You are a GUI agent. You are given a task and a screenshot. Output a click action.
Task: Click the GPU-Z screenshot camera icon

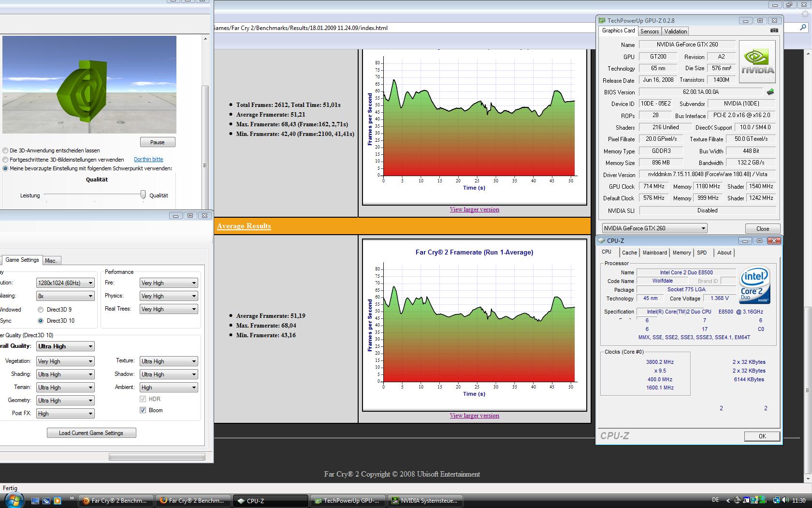point(774,30)
